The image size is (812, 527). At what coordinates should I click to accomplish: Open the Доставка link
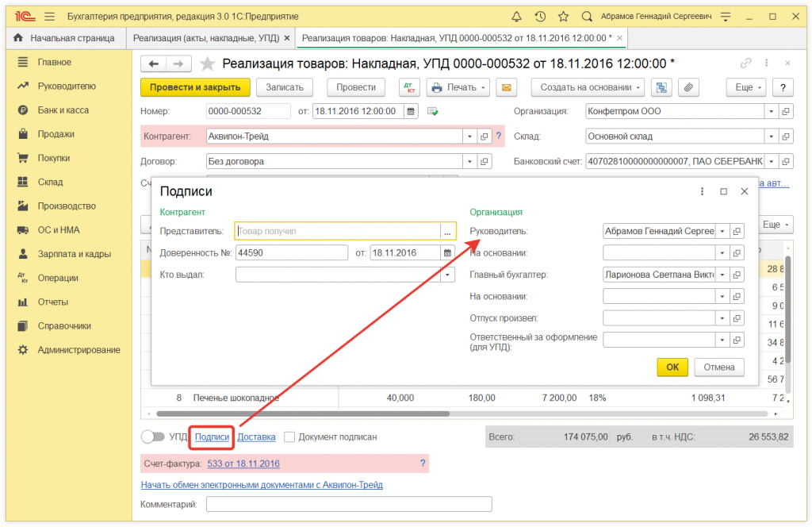coord(256,437)
